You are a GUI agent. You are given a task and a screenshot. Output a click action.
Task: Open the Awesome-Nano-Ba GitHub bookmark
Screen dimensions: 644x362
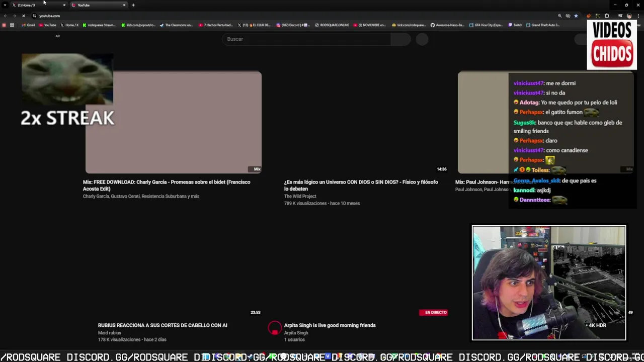(447, 25)
